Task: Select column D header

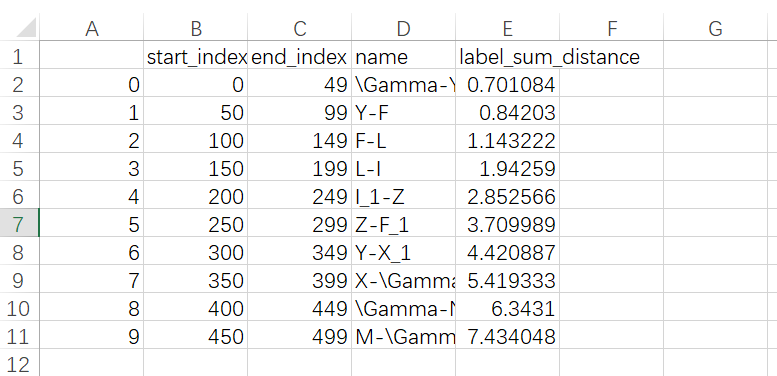Action: (403, 27)
